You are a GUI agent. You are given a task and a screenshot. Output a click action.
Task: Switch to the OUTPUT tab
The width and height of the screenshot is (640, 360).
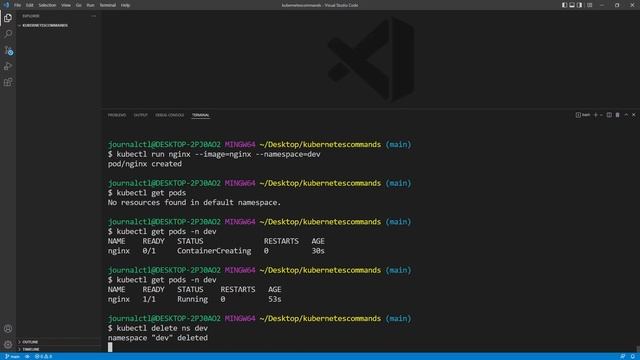pos(140,115)
